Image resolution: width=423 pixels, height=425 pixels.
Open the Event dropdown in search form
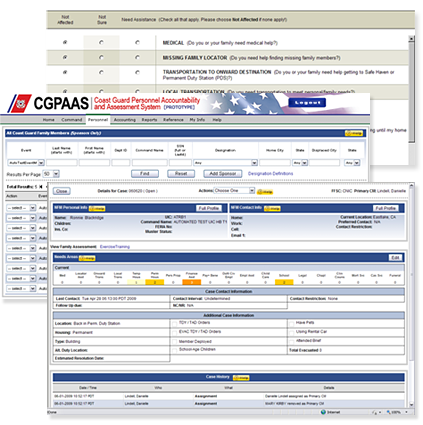(26, 163)
